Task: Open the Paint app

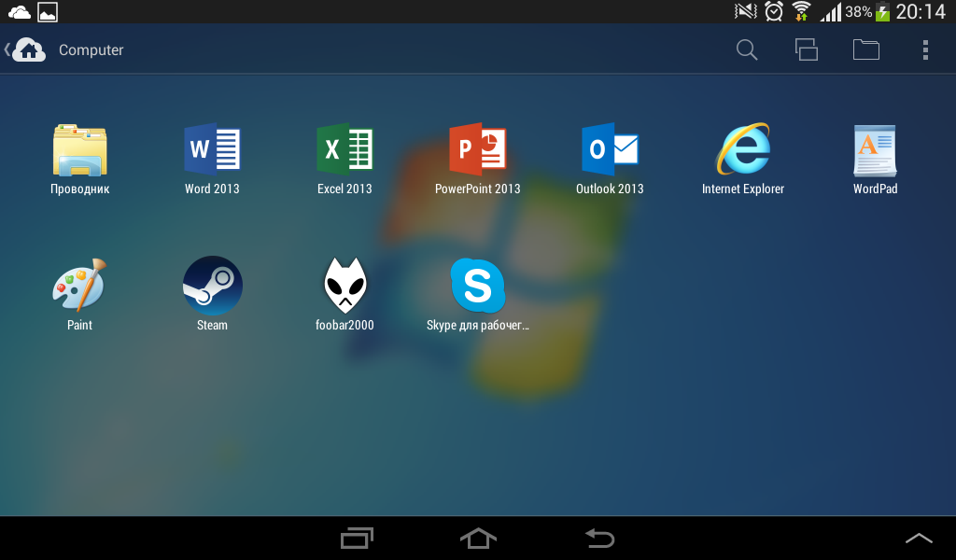Action: point(80,286)
